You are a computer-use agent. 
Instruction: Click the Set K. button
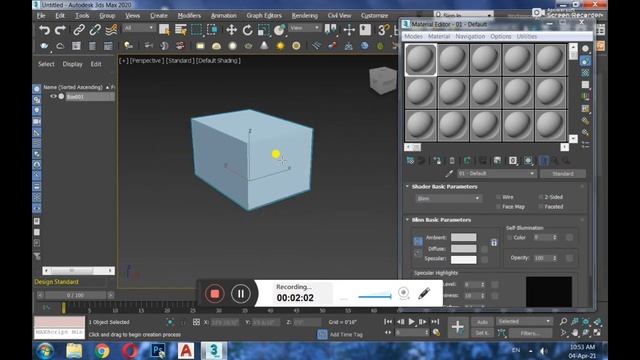[x=482, y=333]
